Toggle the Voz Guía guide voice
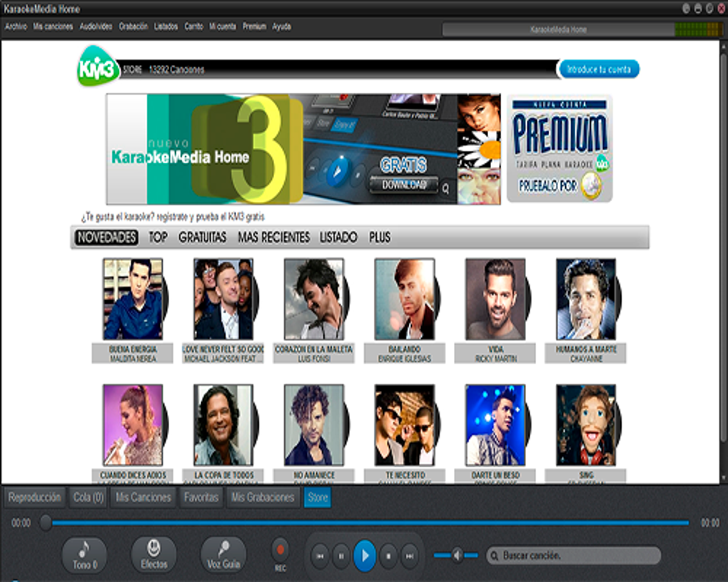Viewport: 728px width, 582px height. [x=223, y=555]
